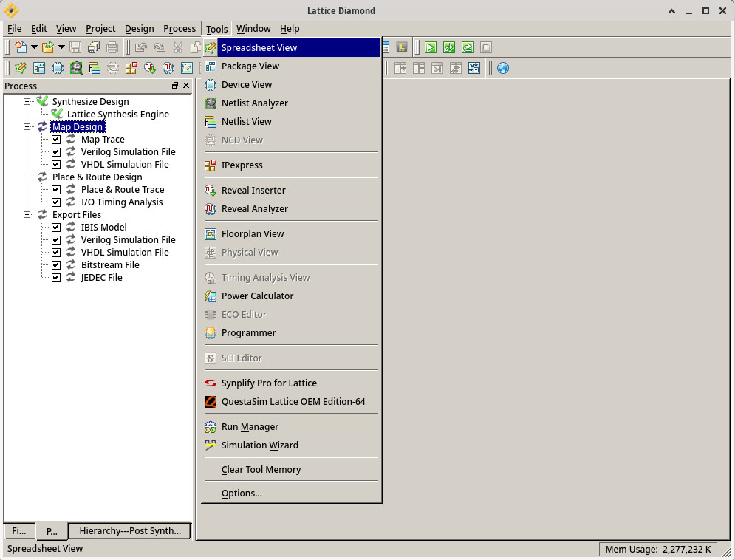Float the Process panel with undock icon
The width and height of the screenshot is (735, 560).
coord(175,85)
